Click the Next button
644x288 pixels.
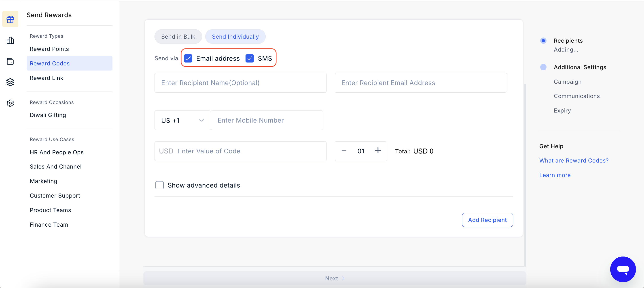click(335, 279)
